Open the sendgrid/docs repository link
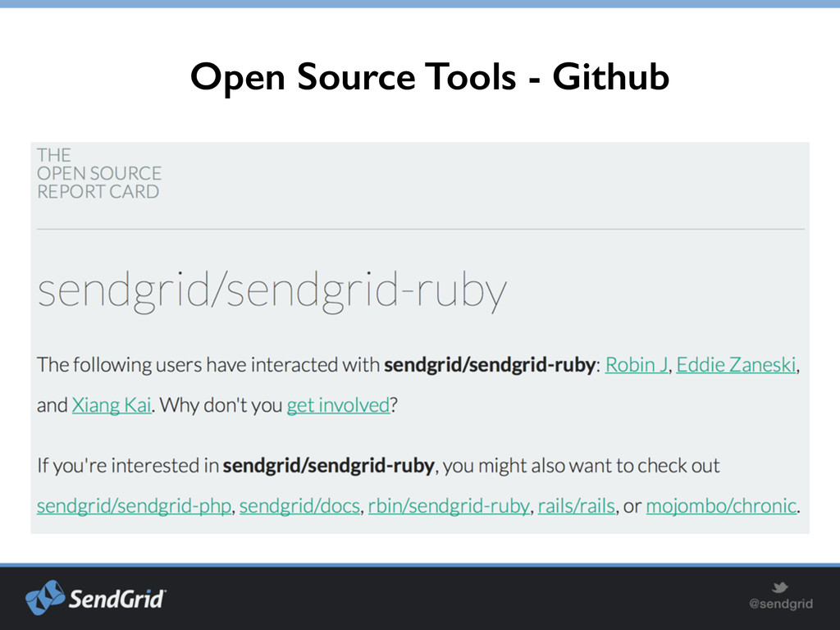The height and width of the screenshot is (630, 840). (x=299, y=505)
